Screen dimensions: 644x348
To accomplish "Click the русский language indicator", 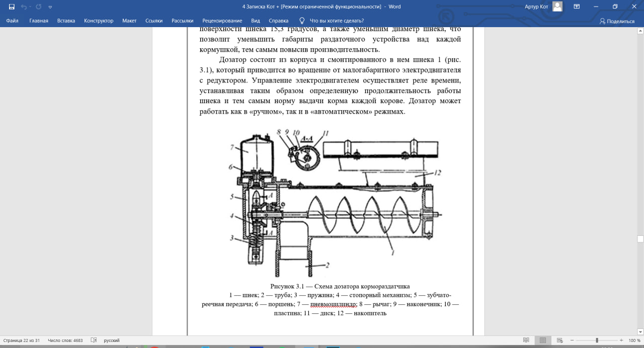I will (112, 340).
